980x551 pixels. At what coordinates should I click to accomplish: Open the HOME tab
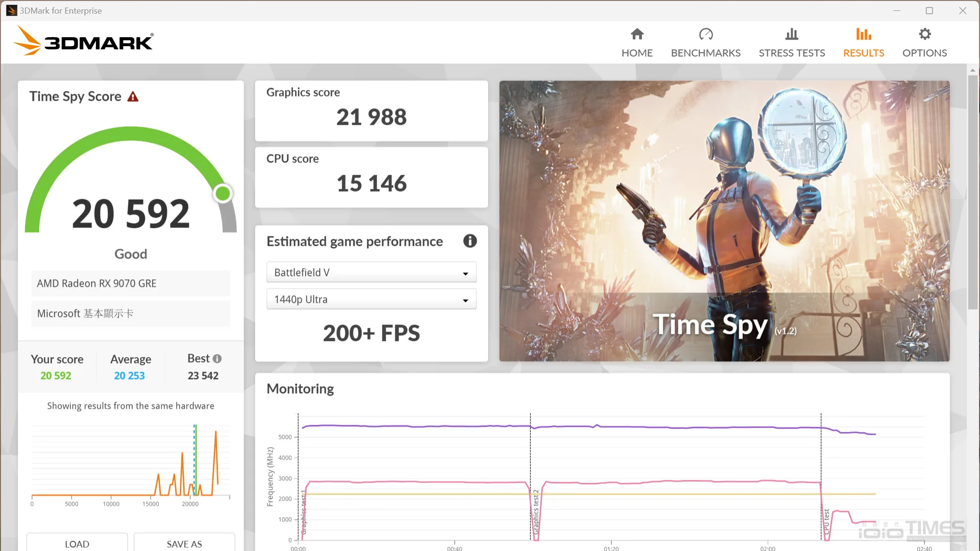pyautogui.click(x=637, y=42)
